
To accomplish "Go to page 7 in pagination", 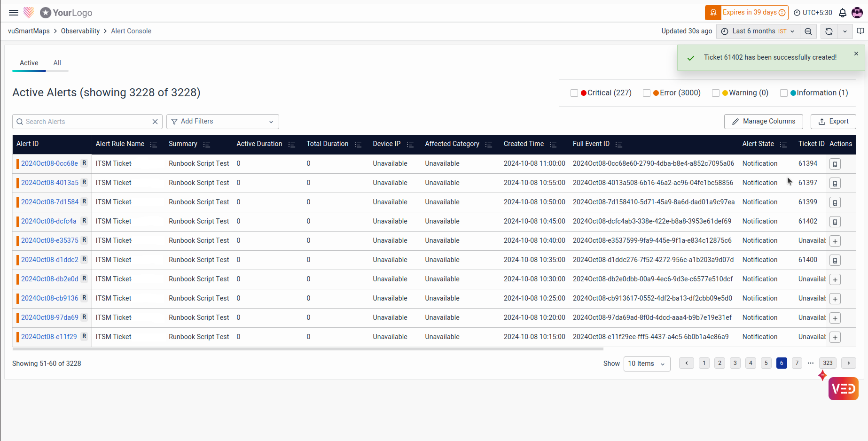I will coord(797,363).
